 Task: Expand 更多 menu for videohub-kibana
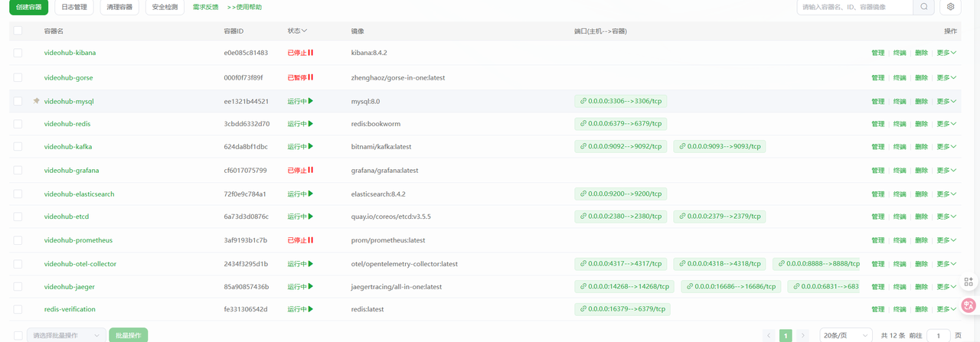[946, 53]
